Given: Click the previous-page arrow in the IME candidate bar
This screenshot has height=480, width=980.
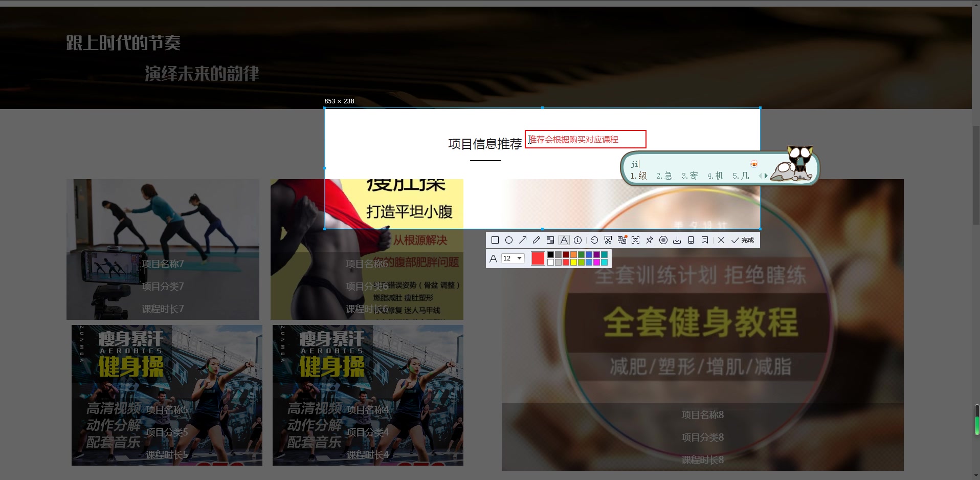Looking at the screenshot, I should pos(760,176).
